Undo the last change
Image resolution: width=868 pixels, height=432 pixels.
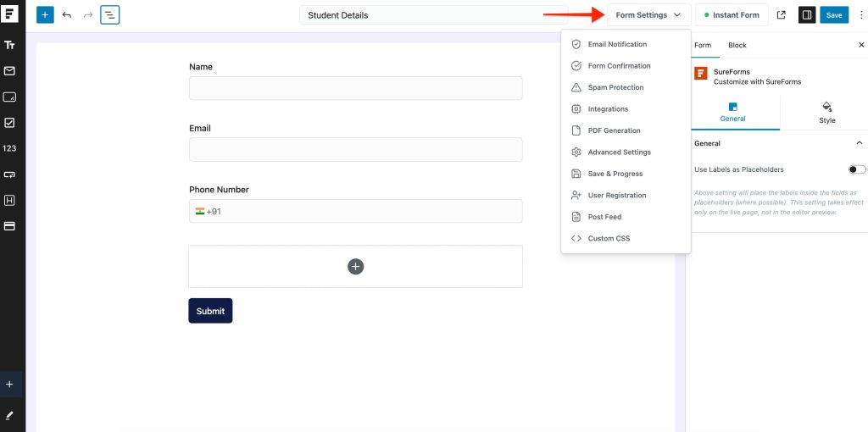(x=67, y=15)
